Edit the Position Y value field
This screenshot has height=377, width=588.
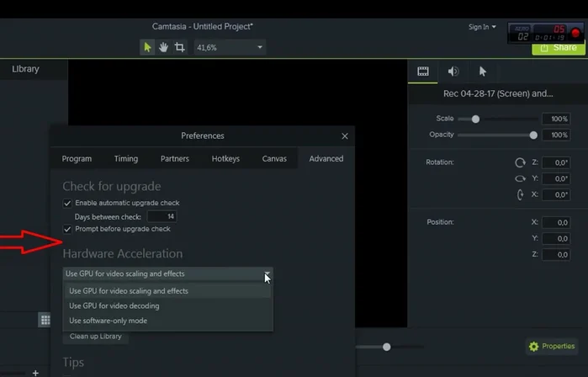556,239
